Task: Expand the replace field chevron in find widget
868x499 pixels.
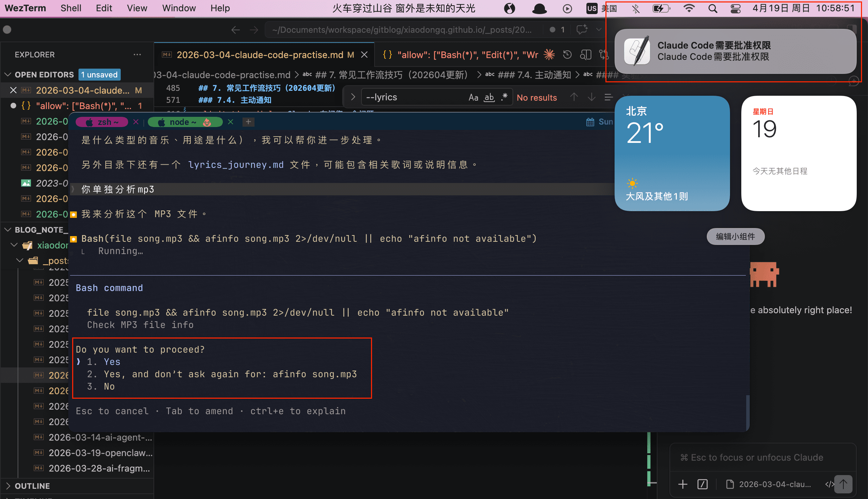Action: pyautogui.click(x=353, y=97)
